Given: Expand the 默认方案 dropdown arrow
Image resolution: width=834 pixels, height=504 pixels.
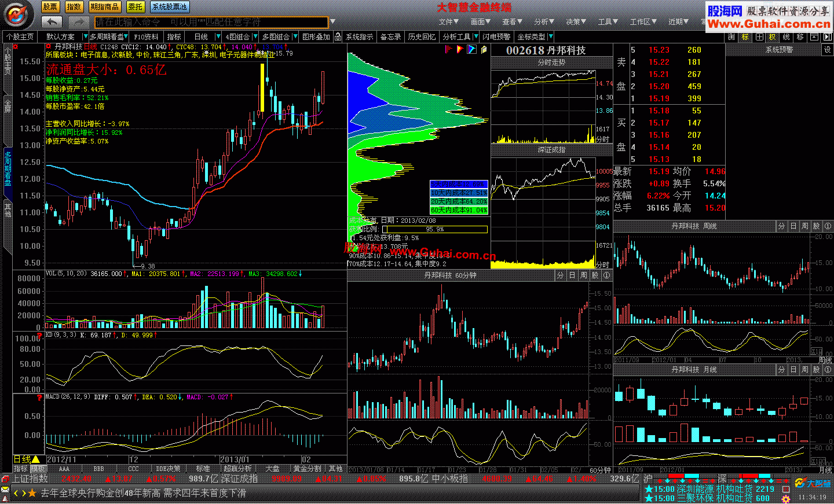Looking at the screenshot, I should (x=85, y=36).
